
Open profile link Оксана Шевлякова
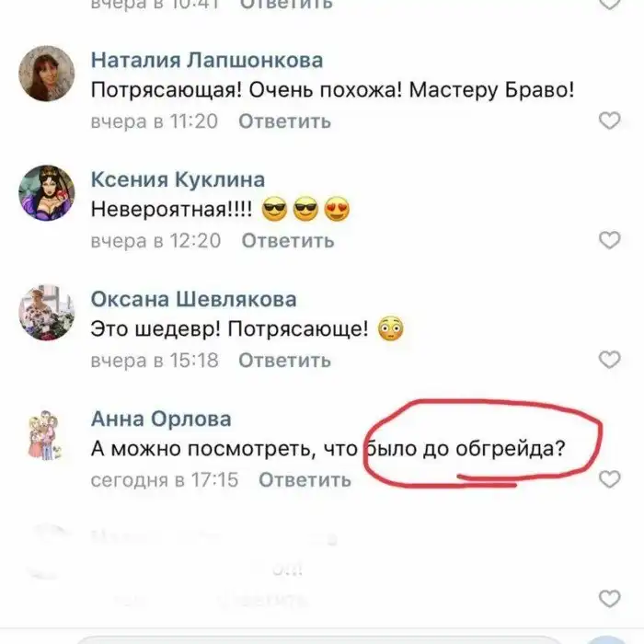(193, 299)
